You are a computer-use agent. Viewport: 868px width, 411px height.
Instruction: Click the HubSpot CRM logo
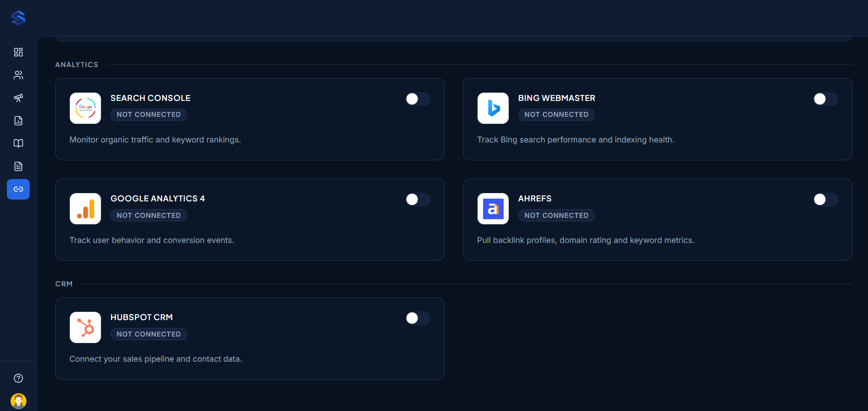(x=85, y=327)
